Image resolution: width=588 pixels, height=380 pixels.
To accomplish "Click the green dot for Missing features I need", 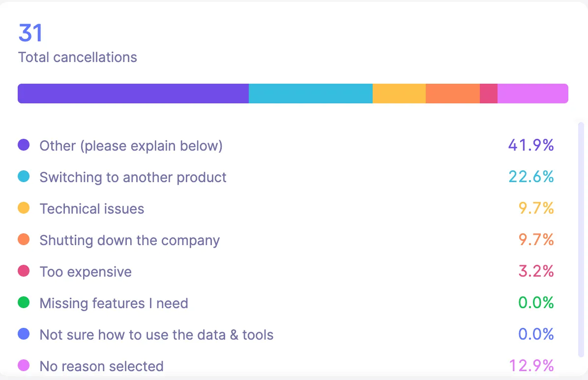I will point(24,303).
